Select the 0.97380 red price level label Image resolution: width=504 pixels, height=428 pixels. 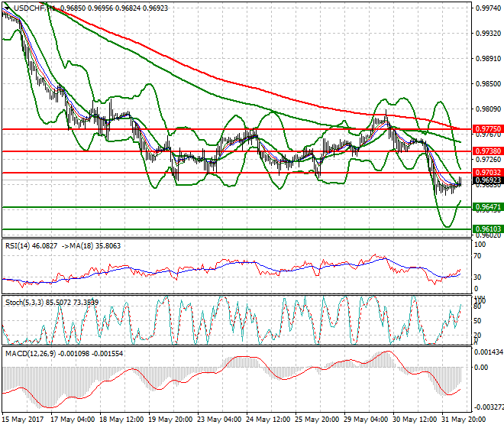point(485,151)
